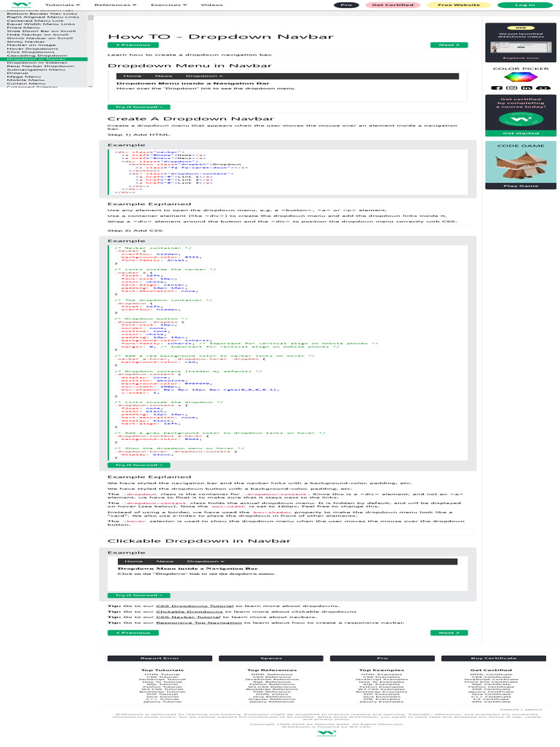Click the sidebar scrollbar thumb
The width and height of the screenshot is (560, 747).
pos(90,18)
